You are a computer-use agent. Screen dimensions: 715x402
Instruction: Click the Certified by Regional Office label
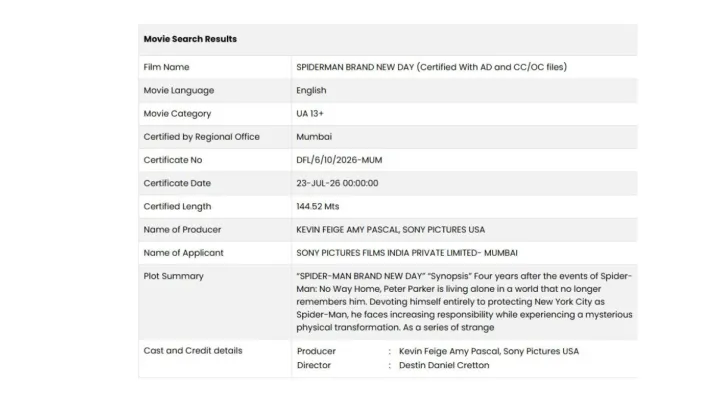point(202,137)
